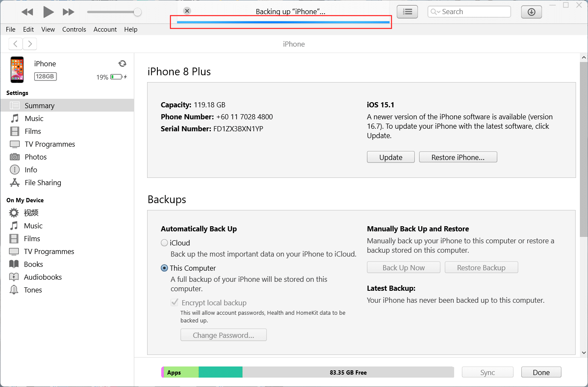The width and height of the screenshot is (588, 387).
Task: Click the TV Programmes icon under Settings
Action: click(x=15, y=144)
